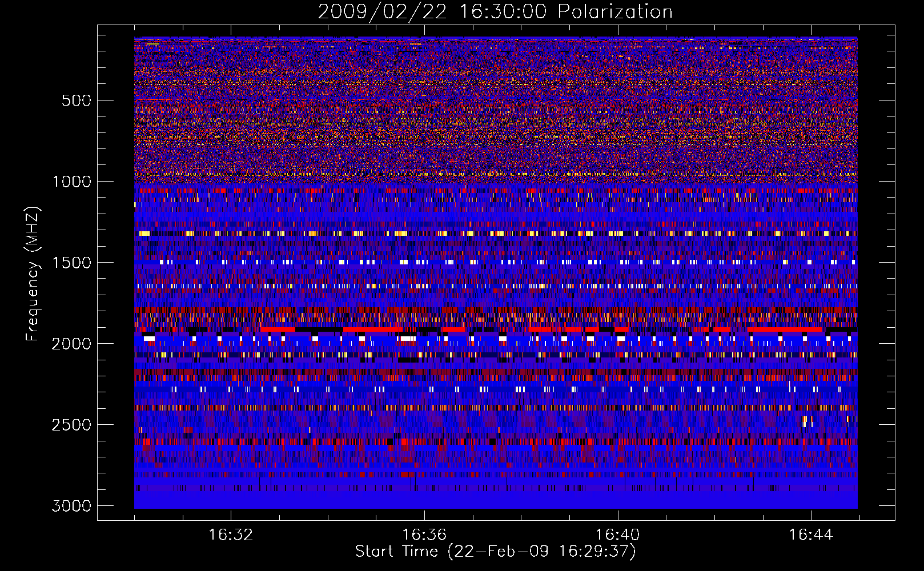Click the 16:44 time tick label

(x=811, y=535)
